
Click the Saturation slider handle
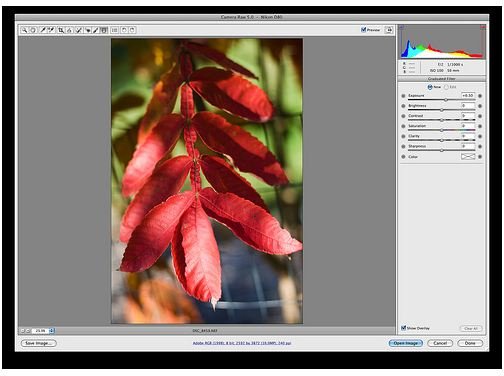click(442, 130)
